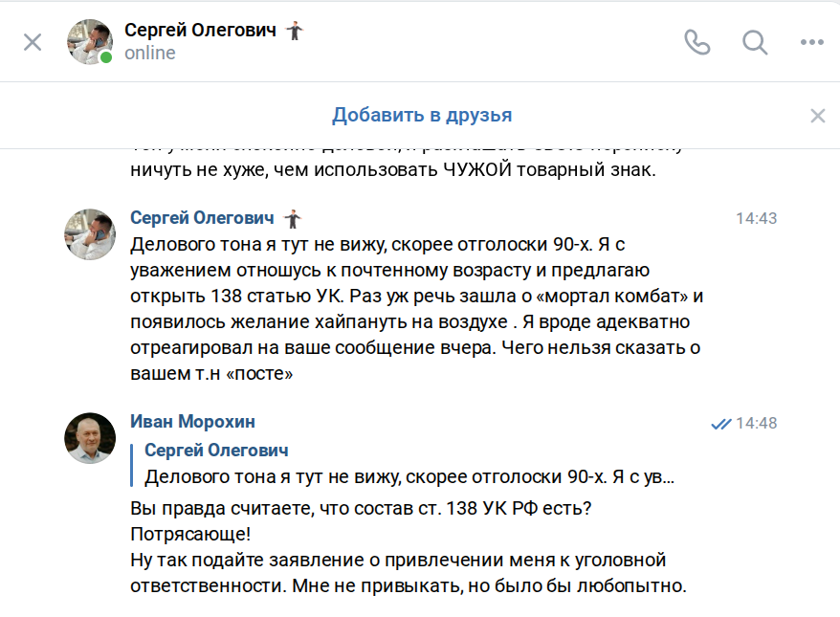The image size is (840, 617).
Task: Click the 14:43 message timestamp
Action: click(756, 218)
